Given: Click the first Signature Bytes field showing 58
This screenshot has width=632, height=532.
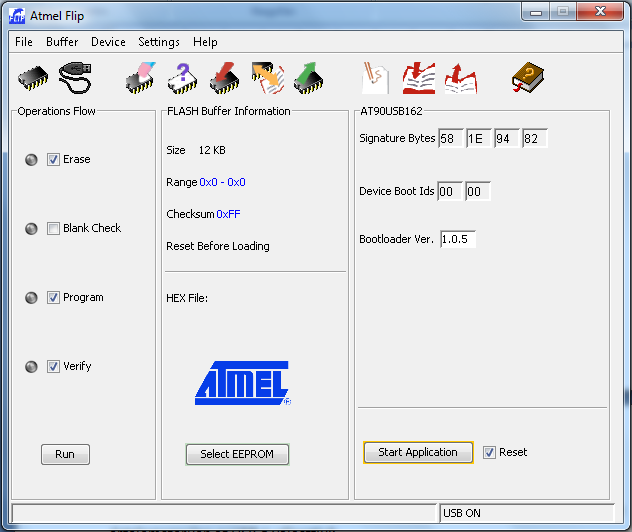Looking at the screenshot, I should click(451, 138).
